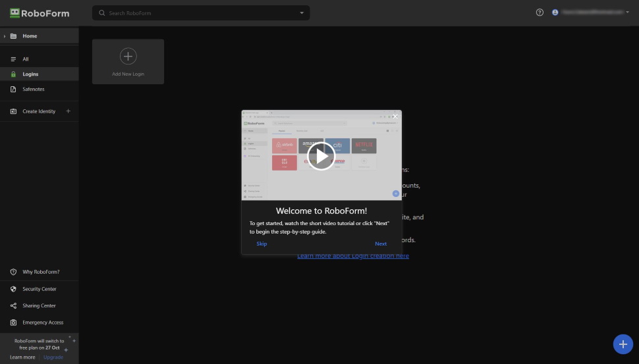
Task: Click the Create Identity card icon
Action: coord(13,111)
